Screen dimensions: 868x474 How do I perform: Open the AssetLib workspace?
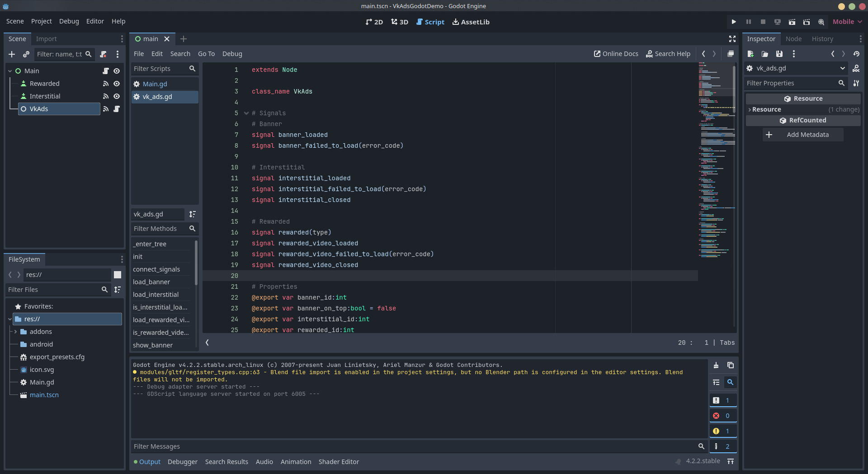[471, 22]
